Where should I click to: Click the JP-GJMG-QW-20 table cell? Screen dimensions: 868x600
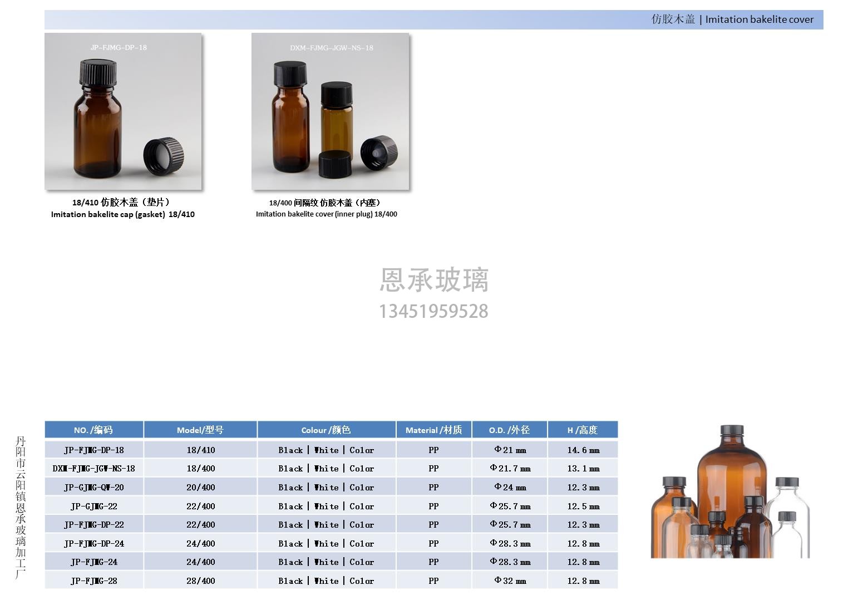pos(93,487)
